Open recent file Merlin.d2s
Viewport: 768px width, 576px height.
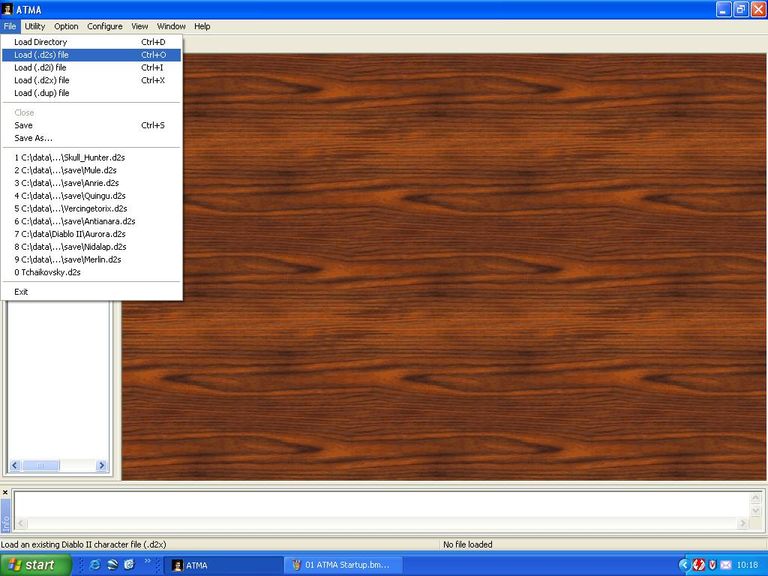point(92,260)
